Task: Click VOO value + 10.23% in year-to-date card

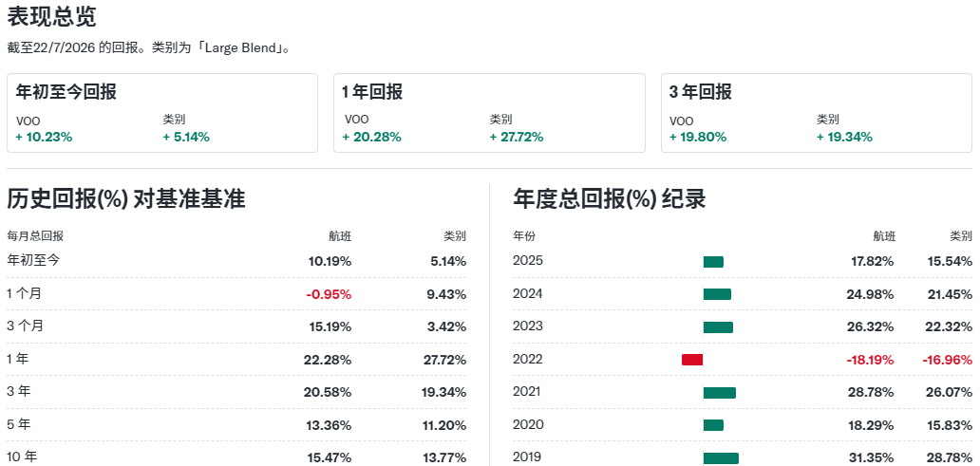Action: click(44, 137)
